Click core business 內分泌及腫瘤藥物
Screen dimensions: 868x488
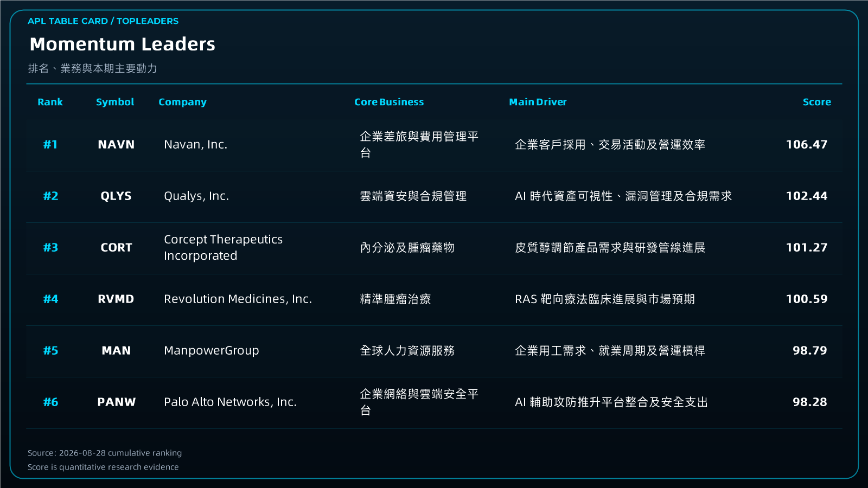pyautogui.click(x=407, y=248)
